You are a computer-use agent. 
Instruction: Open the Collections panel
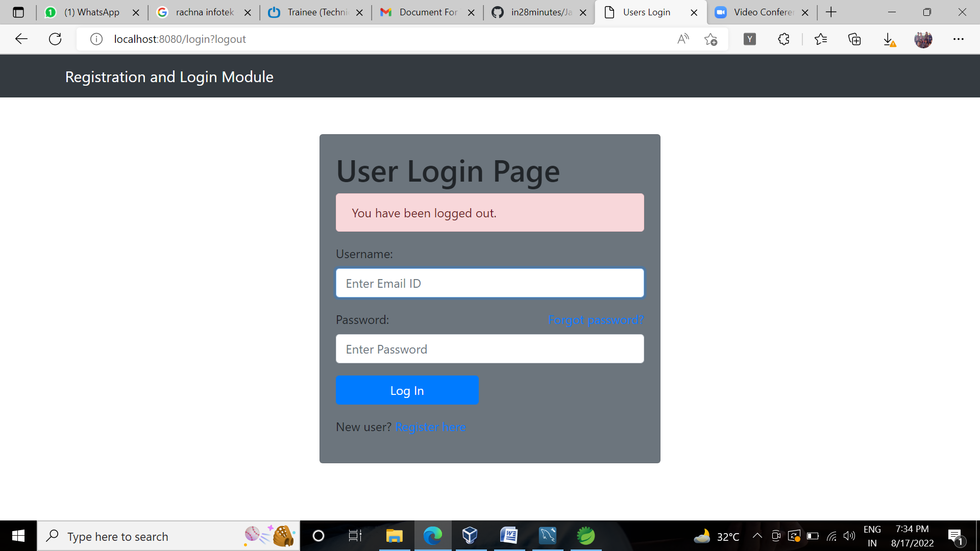[x=854, y=39]
